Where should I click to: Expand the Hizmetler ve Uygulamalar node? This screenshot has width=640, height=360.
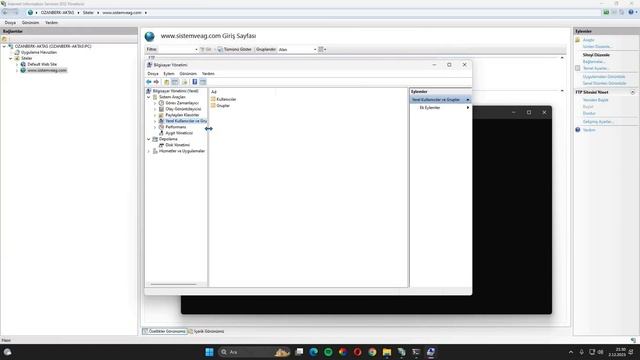click(149, 151)
